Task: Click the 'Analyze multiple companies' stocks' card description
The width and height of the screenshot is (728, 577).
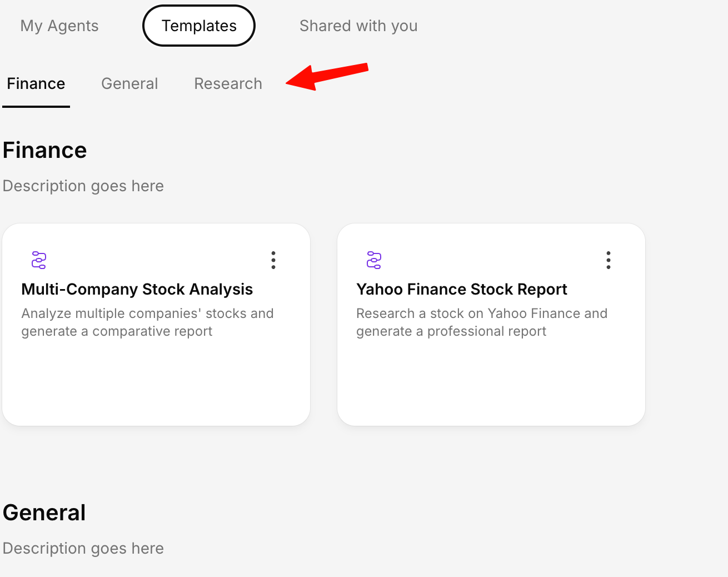Action: coord(147,322)
